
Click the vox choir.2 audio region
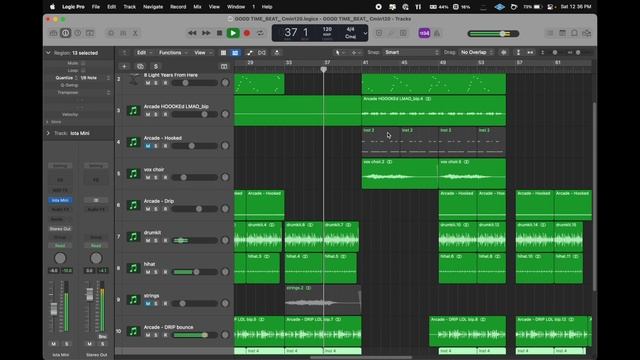(x=400, y=174)
